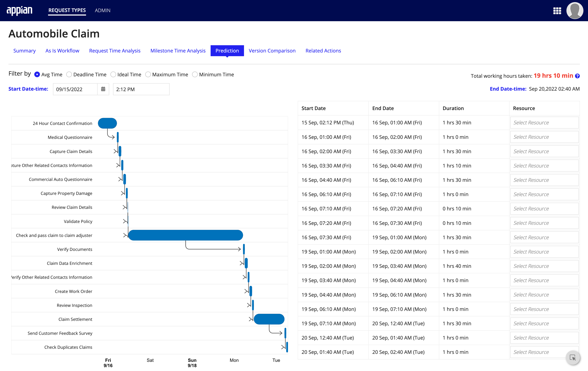Click the Create Work Order task label
The height and width of the screenshot is (371, 588).
tap(73, 291)
